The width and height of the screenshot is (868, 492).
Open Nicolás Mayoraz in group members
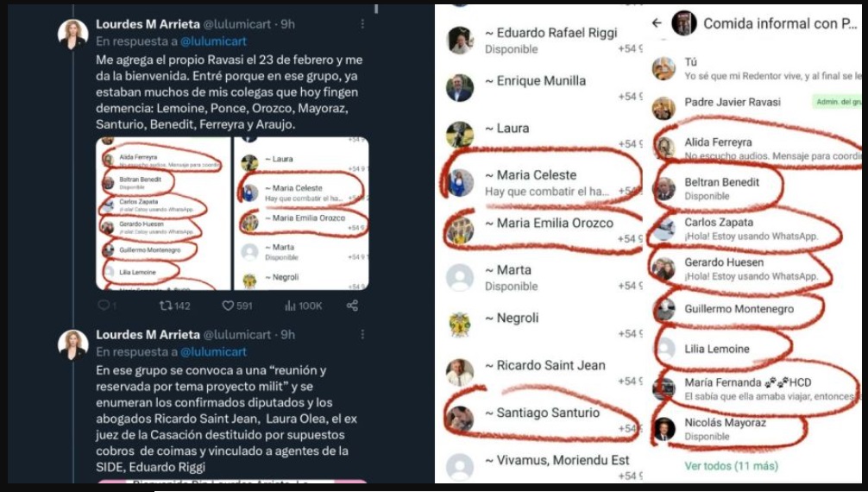(725, 423)
